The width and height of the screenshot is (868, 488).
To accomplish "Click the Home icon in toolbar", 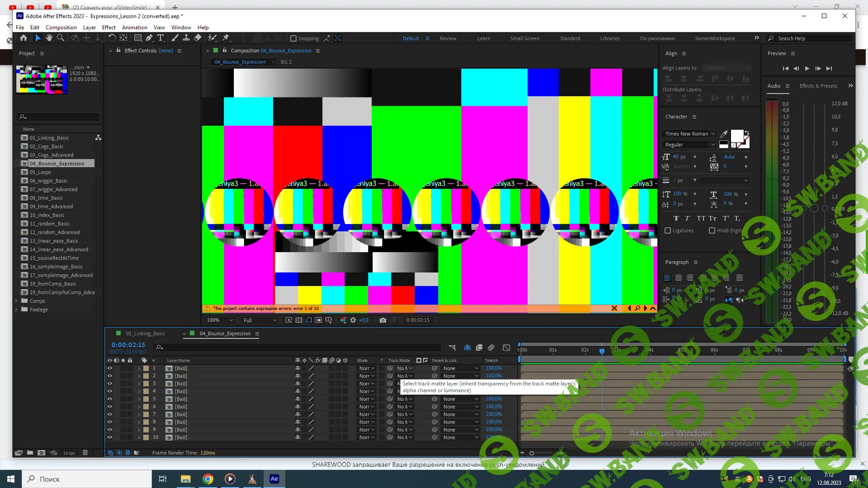I will coord(24,38).
